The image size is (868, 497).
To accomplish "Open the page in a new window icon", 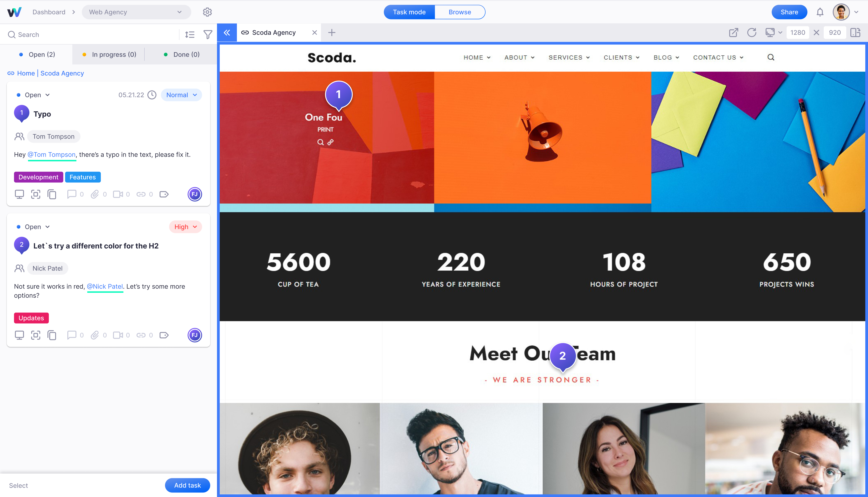I will tap(734, 33).
